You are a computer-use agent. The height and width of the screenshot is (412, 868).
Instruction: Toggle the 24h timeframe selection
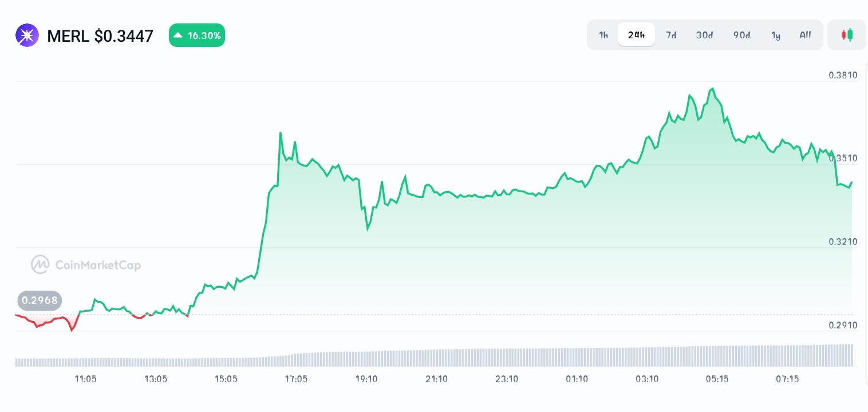point(636,35)
